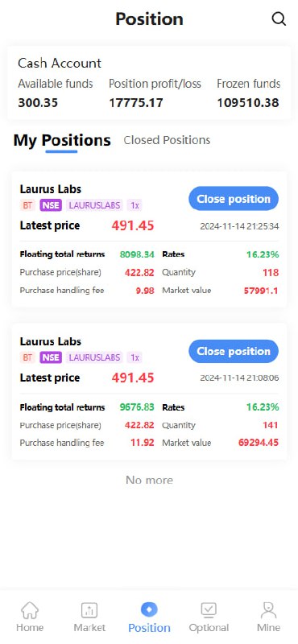Select the My Positions tab
Image resolution: width=298 pixels, height=644 pixels.
tap(62, 140)
